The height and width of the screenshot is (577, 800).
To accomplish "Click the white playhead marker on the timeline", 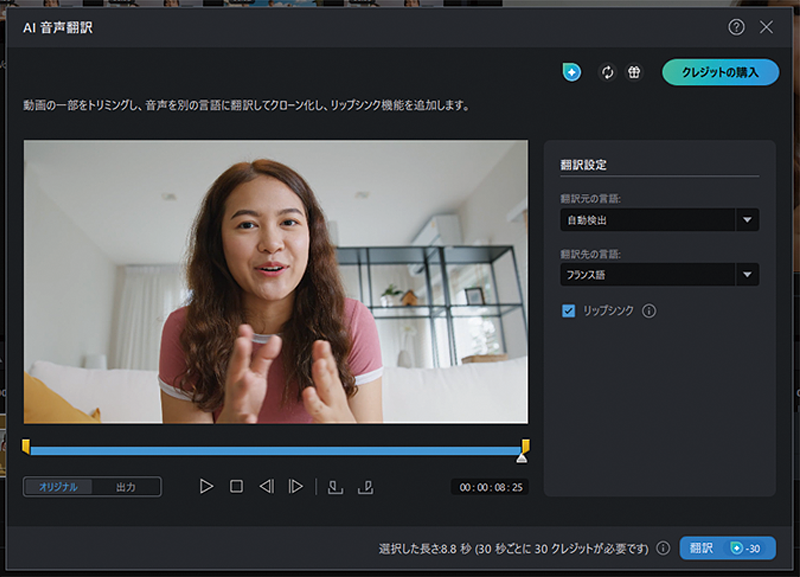I will pyautogui.click(x=521, y=457).
